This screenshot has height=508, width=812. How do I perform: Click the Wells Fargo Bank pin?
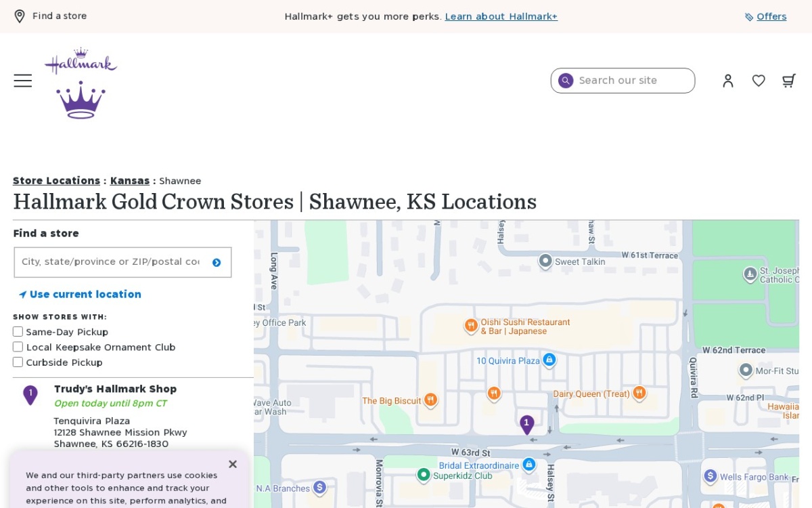click(x=710, y=476)
